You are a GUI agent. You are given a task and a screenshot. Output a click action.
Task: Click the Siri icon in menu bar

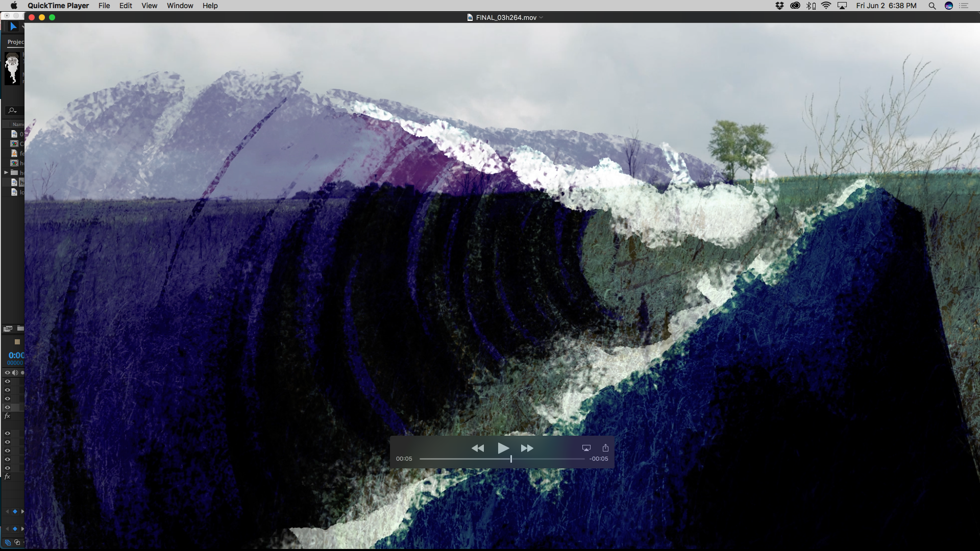click(x=949, y=6)
